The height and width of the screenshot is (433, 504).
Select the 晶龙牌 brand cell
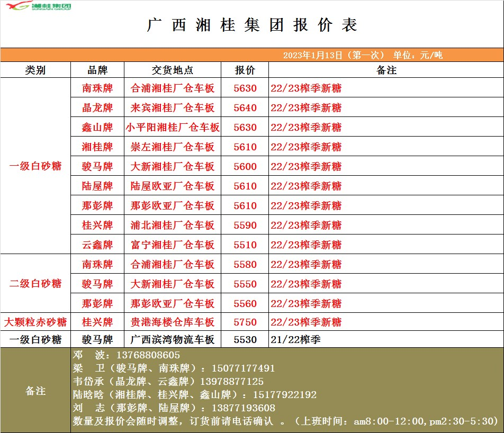tap(97, 108)
